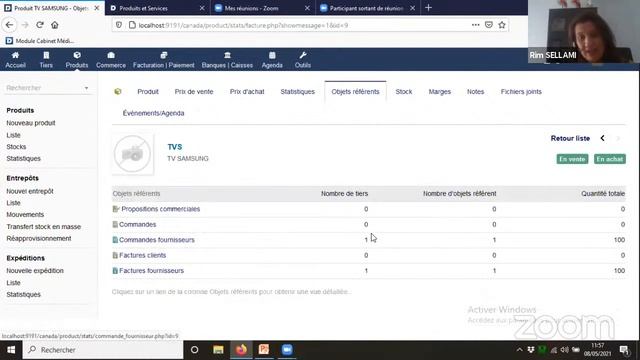The height and width of the screenshot is (360, 640).
Task: Select the Objets référents tab
Action: click(x=356, y=92)
